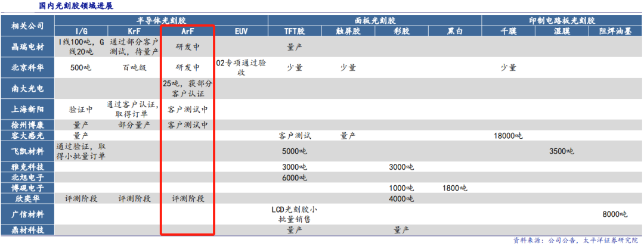This screenshot has width=644, height=246.
Task: Click the 5000吨 cell
Action: point(295,151)
